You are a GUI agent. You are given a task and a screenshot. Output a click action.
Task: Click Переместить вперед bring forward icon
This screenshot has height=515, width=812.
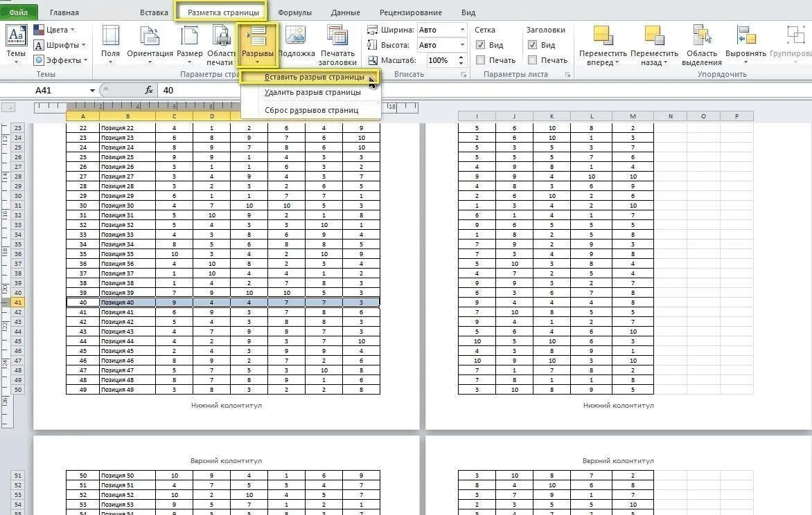pos(603,45)
